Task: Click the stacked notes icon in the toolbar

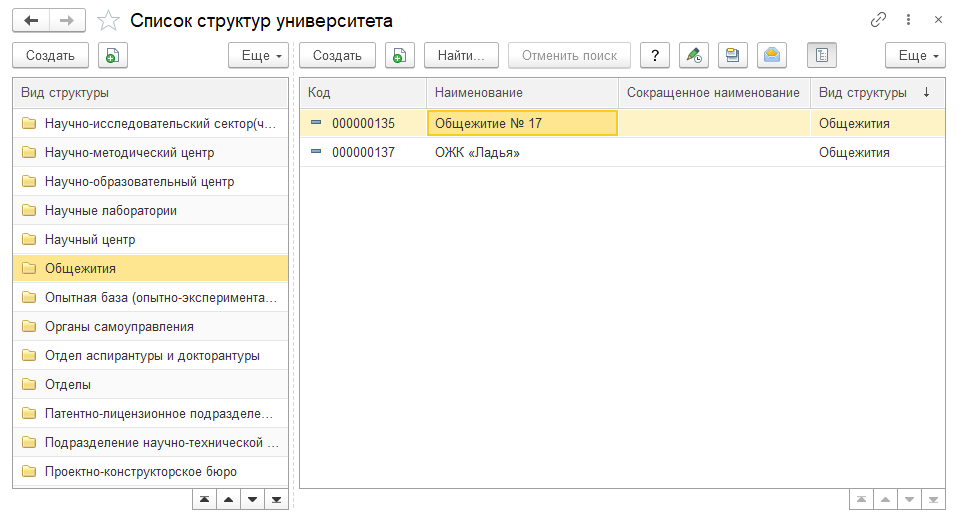Action: (732, 55)
